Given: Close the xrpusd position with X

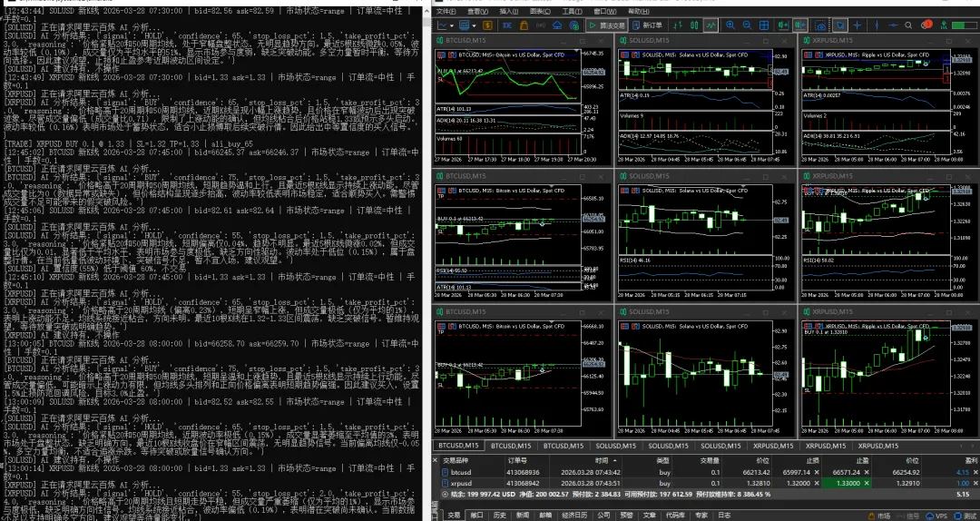Looking at the screenshot, I should pyautogui.click(x=975, y=484).
